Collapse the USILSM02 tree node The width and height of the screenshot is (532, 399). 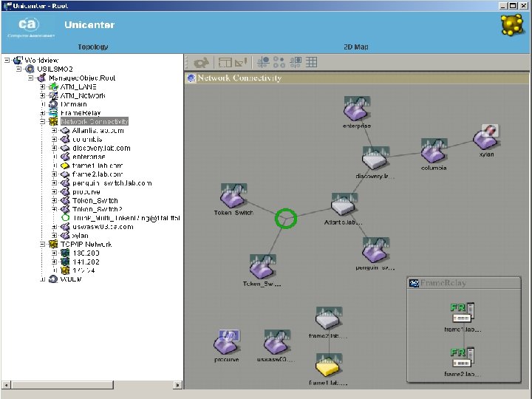(19, 69)
